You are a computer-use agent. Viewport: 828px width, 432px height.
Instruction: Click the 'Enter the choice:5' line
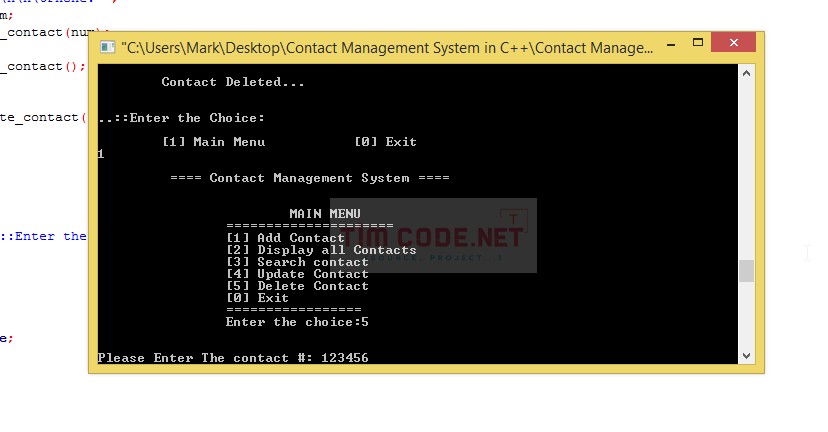coord(297,322)
